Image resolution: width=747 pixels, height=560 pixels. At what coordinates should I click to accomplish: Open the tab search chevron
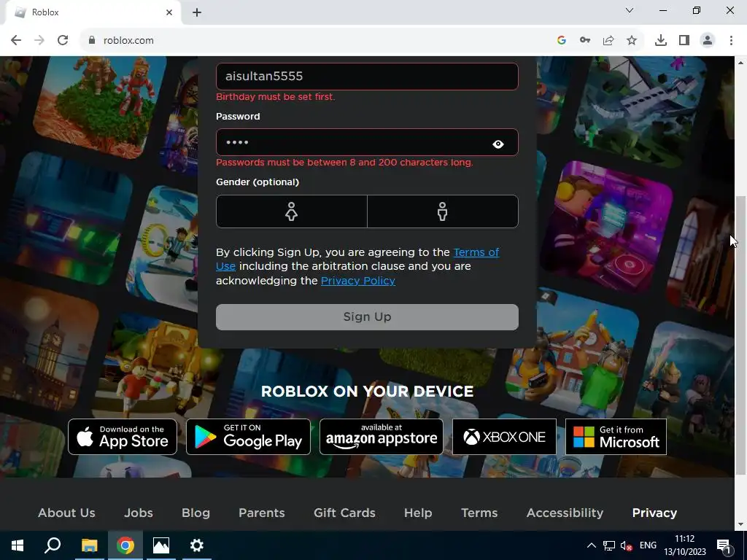[x=630, y=10]
